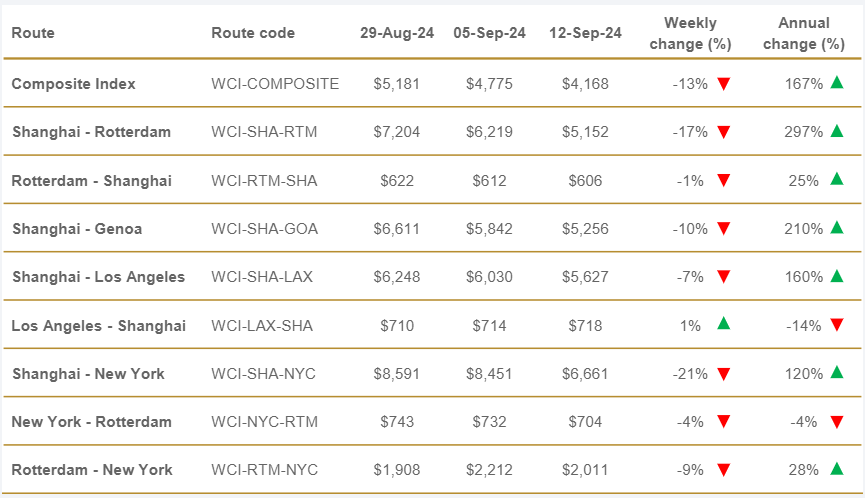
Task: Click the 12-Sep-24 column header
Action: pyautogui.click(x=585, y=33)
